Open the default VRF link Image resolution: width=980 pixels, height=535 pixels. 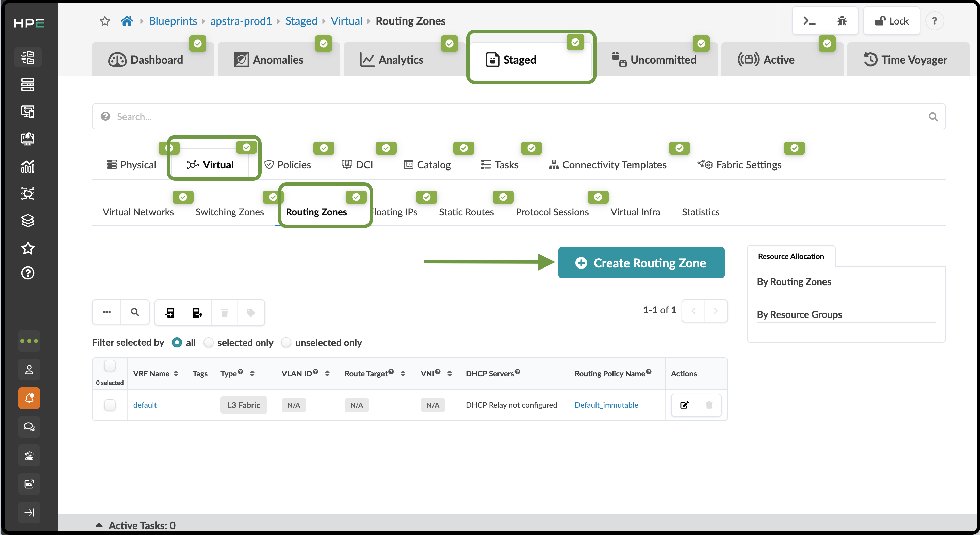point(145,405)
